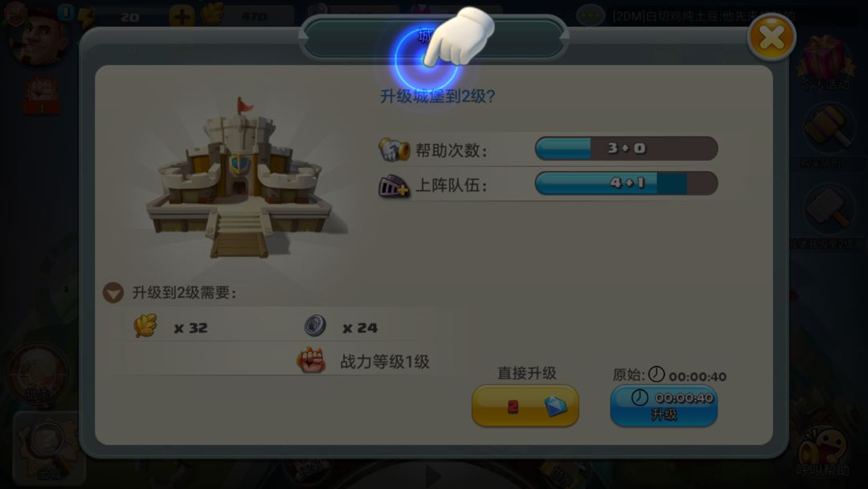Click the golden leaf resource icon
The image size is (868, 489).
pos(145,326)
